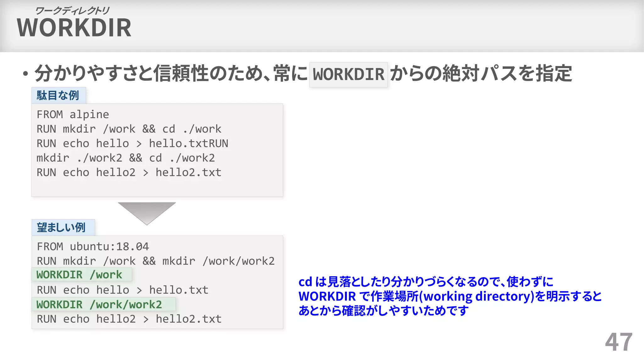Click the line 'FROM ubuntu:18.04'
Viewport: 644px width, 362px height.
coord(93,247)
